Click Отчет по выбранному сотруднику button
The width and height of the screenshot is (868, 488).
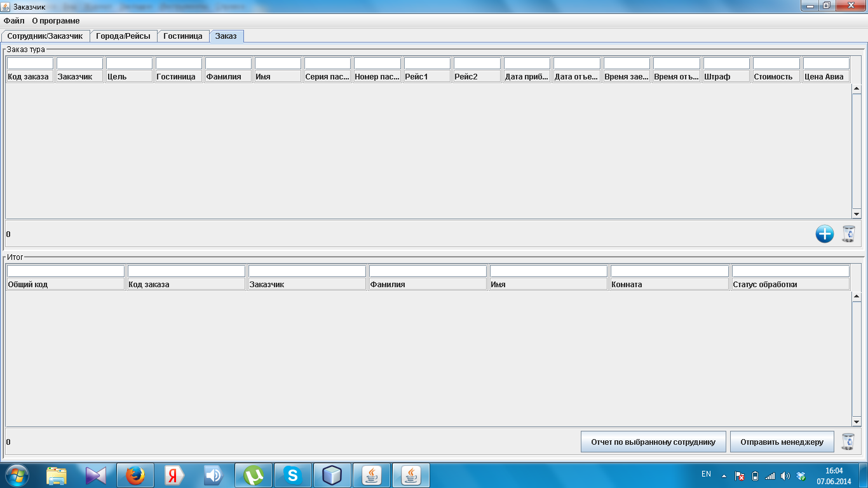653,442
